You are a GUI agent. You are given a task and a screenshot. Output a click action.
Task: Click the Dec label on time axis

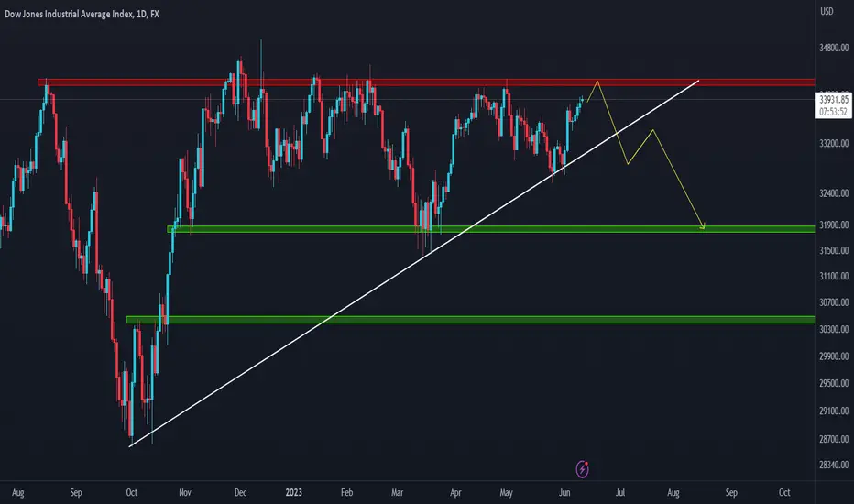[240, 493]
